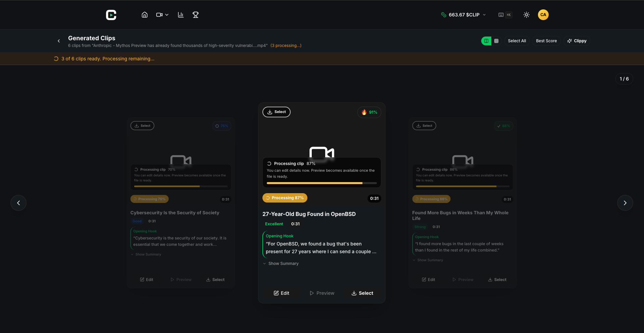Open the 663.67 $CLIP balance dropdown
Screen dimensions: 644x333
click(463, 15)
